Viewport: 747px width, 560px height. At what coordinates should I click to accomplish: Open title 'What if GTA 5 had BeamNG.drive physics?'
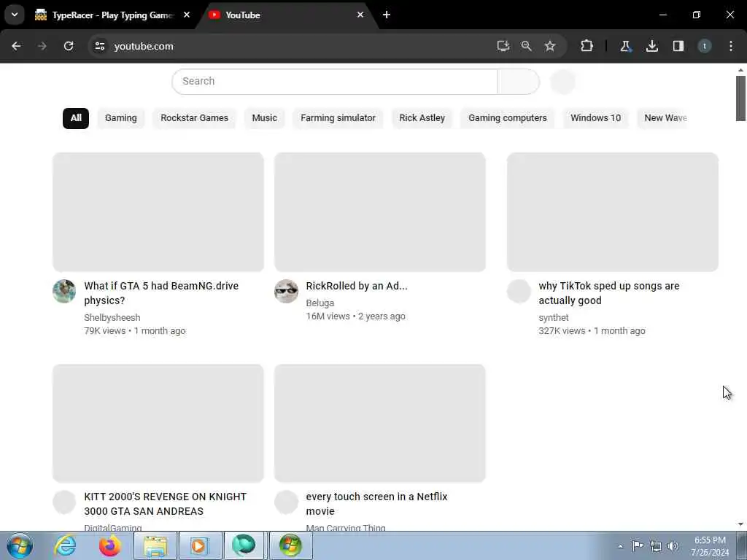(x=161, y=293)
